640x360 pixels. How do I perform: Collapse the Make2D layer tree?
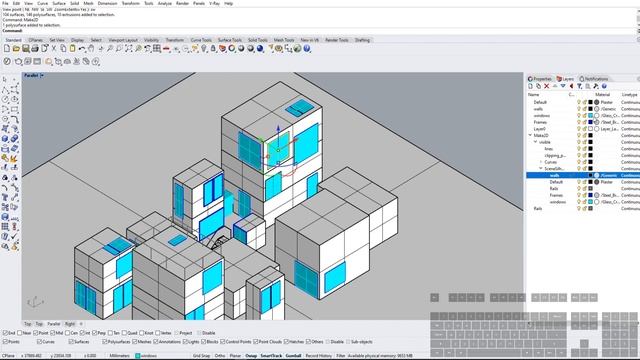click(x=530, y=136)
